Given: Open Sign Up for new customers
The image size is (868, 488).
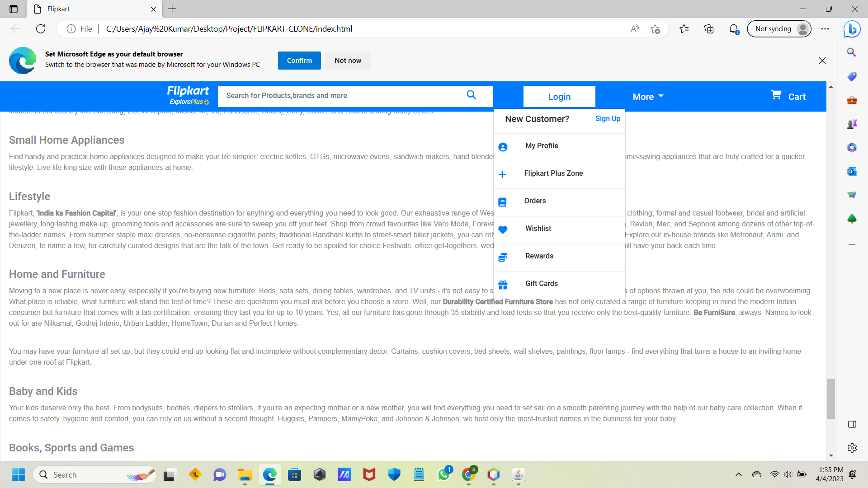Looking at the screenshot, I should [607, 118].
